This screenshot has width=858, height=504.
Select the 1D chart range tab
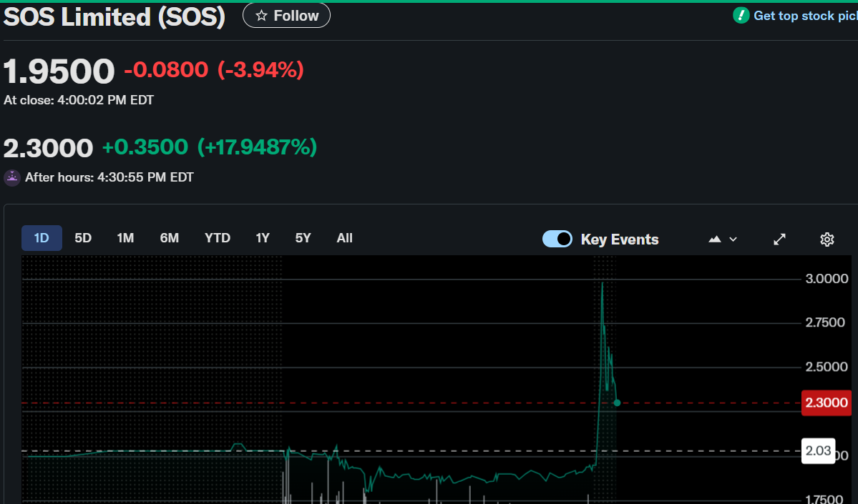42,238
